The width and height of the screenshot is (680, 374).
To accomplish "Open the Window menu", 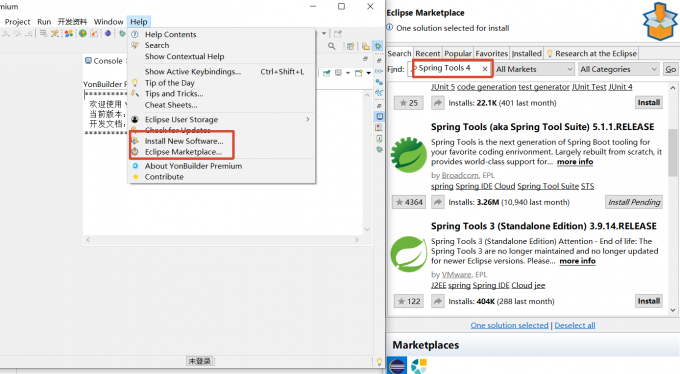I will (x=108, y=22).
